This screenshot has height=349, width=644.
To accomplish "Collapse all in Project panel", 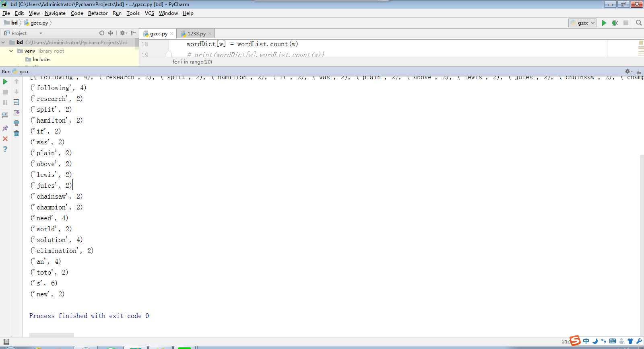I will (x=111, y=33).
